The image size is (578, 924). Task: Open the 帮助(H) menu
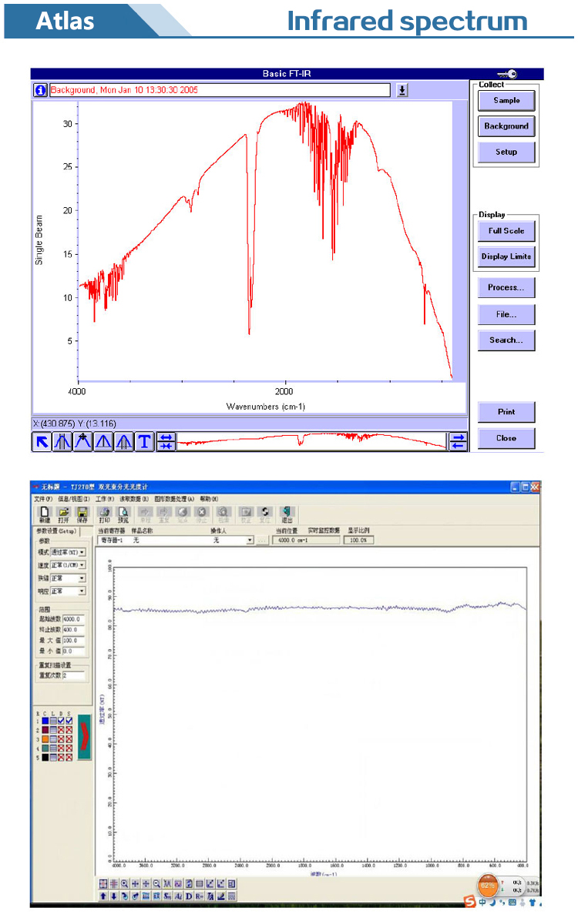(210, 499)
